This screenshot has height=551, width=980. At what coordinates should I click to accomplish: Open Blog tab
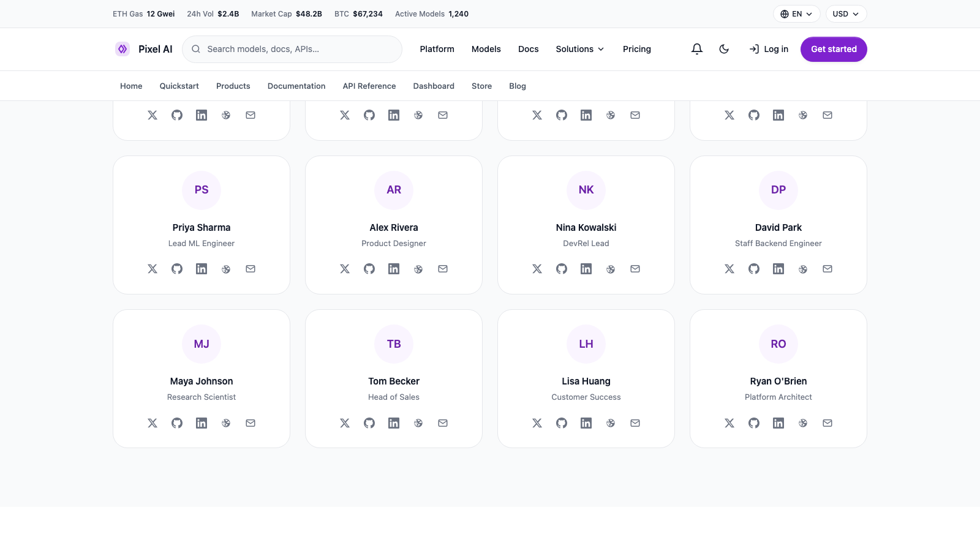point(518,86)
